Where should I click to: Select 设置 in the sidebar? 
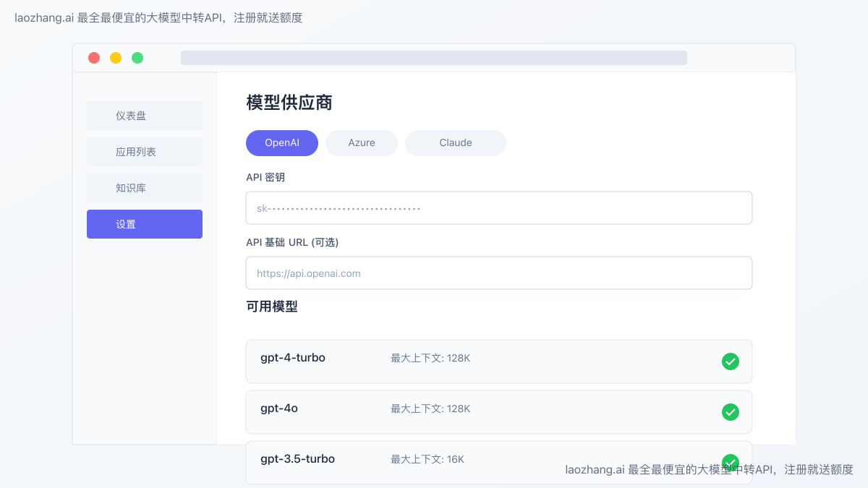coord(145,224)
